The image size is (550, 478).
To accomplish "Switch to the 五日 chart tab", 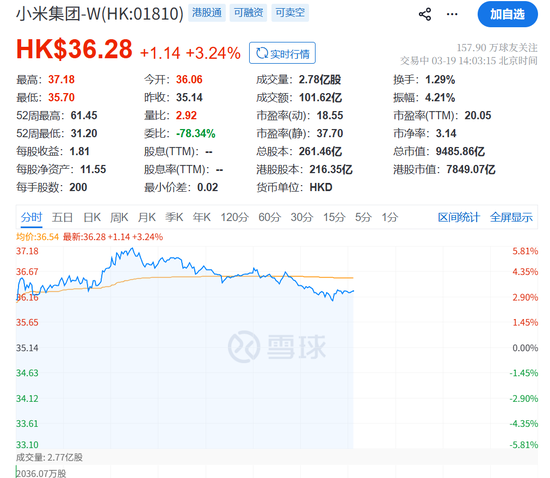I will (x=62, y=217).
